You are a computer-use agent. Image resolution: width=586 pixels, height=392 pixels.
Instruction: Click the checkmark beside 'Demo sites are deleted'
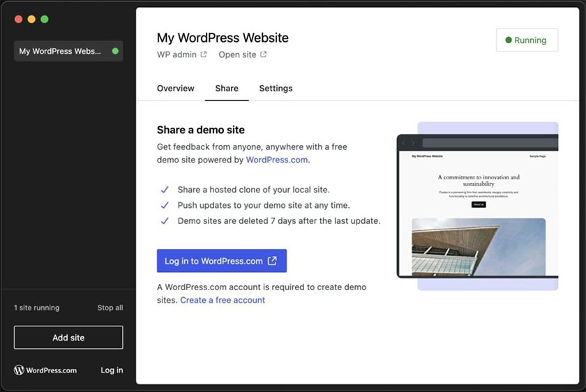tap(165, 221)
